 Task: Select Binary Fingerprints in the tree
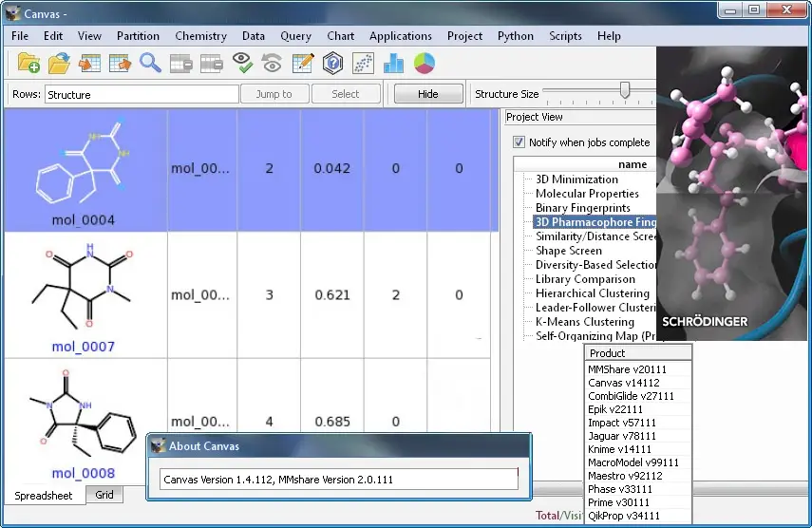(x=582, y=208)
